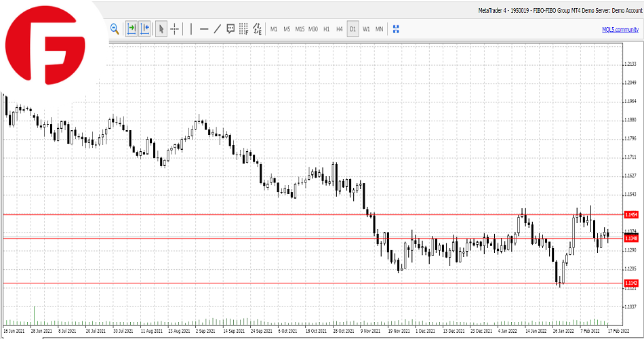The image size is (644, 339).
Task: Switch to the M15 timeframe
Action: coord(300,29)
